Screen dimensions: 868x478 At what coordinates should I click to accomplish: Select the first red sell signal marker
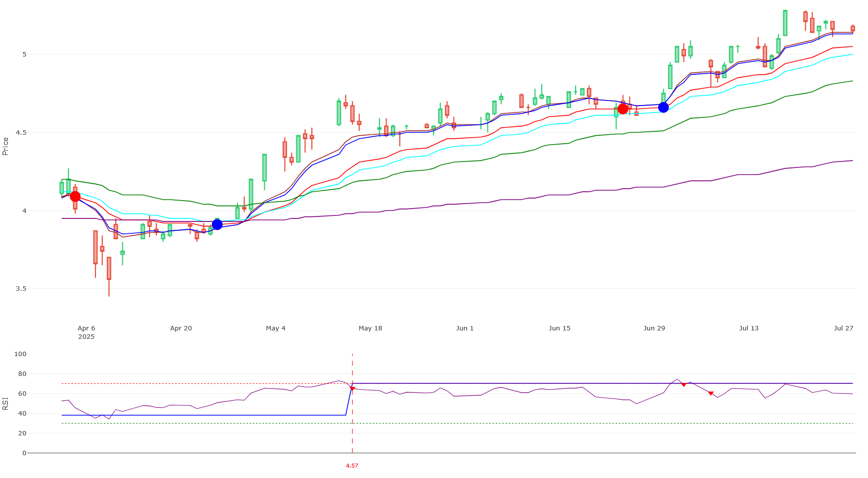tap(75, 196)
